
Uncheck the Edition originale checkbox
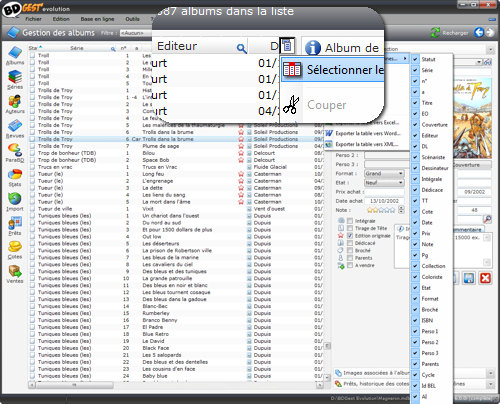point(350,236)
